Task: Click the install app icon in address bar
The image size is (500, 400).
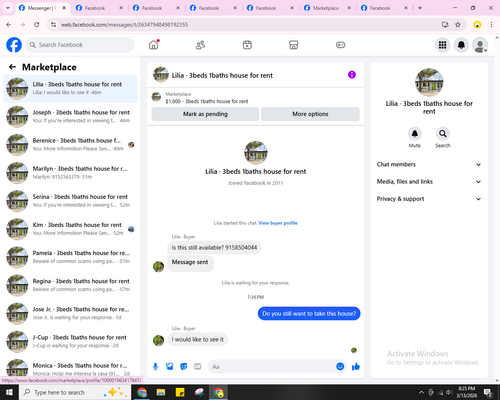Action: pos(445,24)
